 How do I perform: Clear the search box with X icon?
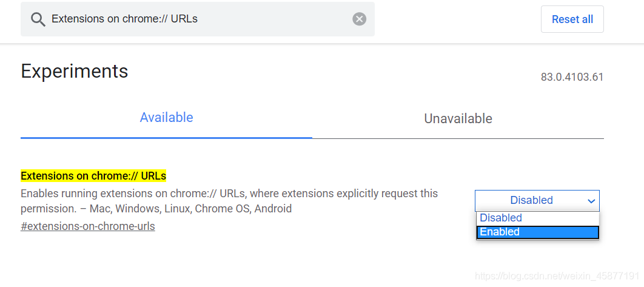coord(360,19)
